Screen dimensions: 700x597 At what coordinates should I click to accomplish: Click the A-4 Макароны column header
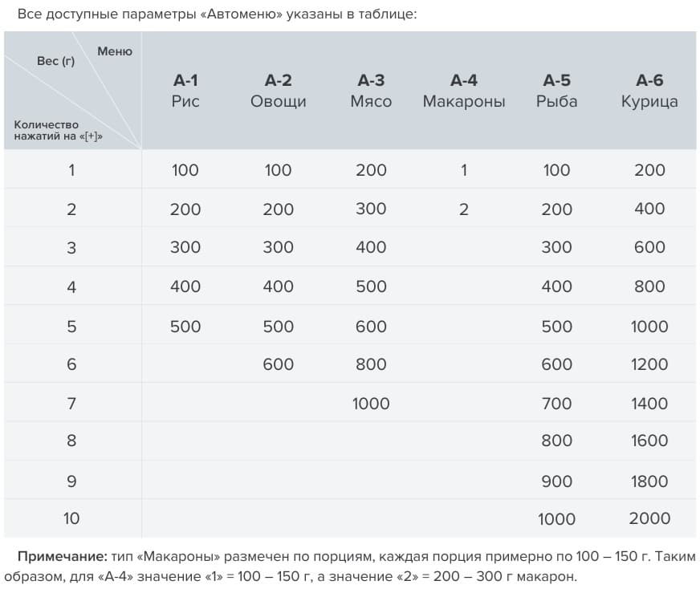click(x=464, y=91)
